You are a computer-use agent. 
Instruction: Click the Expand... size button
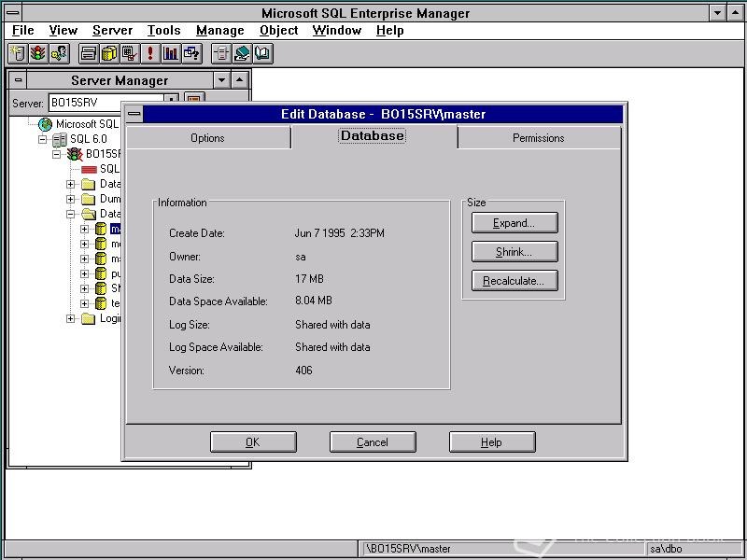(514, 223)
